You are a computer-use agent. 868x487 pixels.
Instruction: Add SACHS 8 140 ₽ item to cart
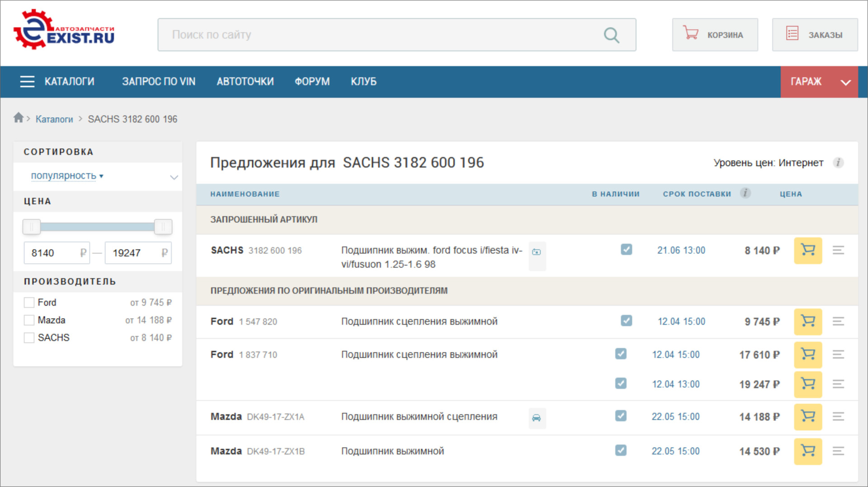tap(808, 250)
